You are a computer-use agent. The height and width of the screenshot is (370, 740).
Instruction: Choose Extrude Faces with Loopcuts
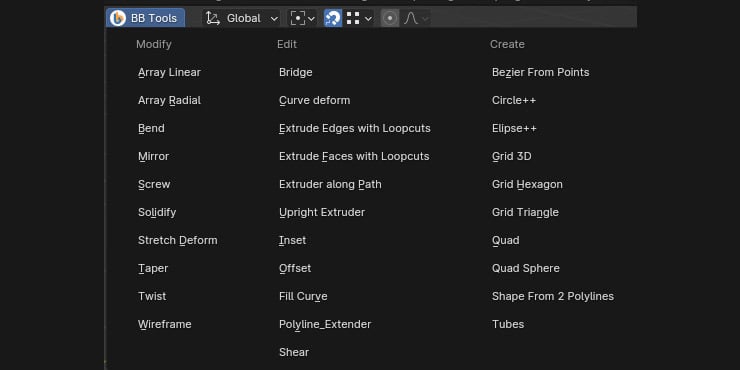354,156
